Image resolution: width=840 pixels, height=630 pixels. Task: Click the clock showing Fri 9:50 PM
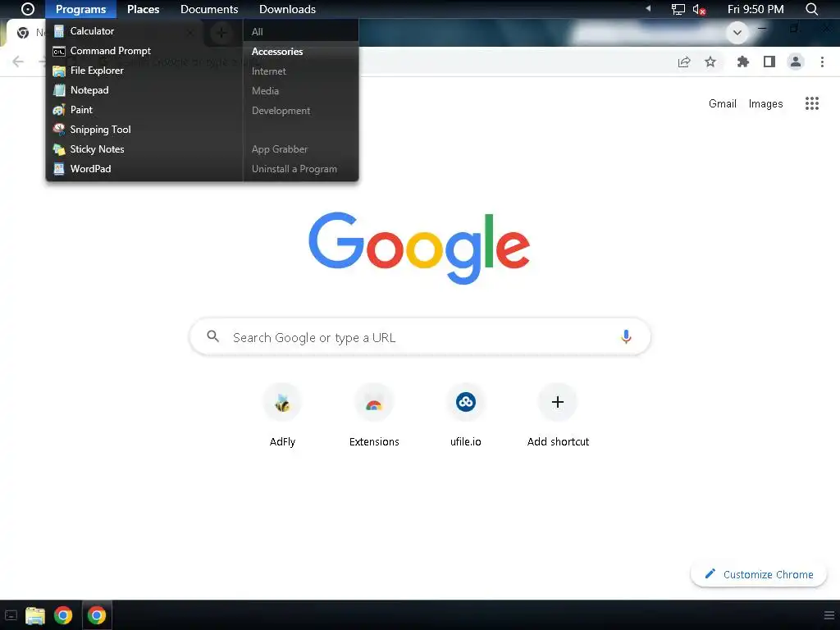[x=756, y=9]
